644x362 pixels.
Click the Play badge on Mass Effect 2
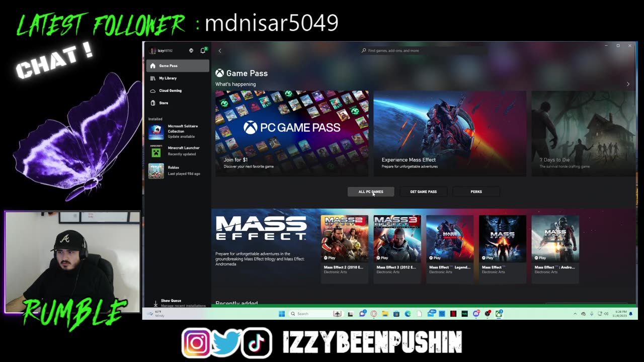pyautogui.click(x=330, y=258)
